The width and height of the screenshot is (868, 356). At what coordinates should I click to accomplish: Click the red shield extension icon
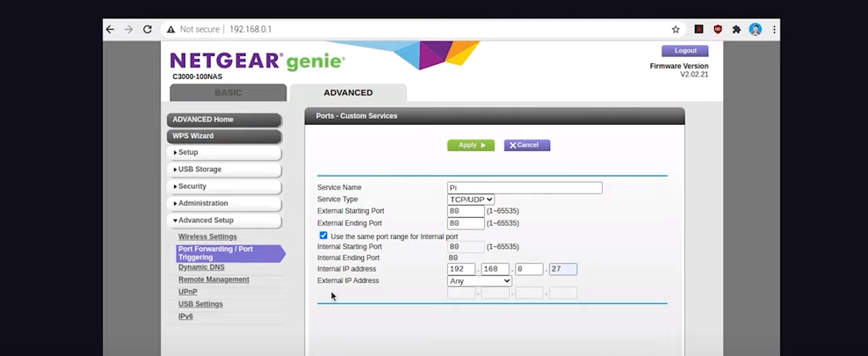click(718, 29)
